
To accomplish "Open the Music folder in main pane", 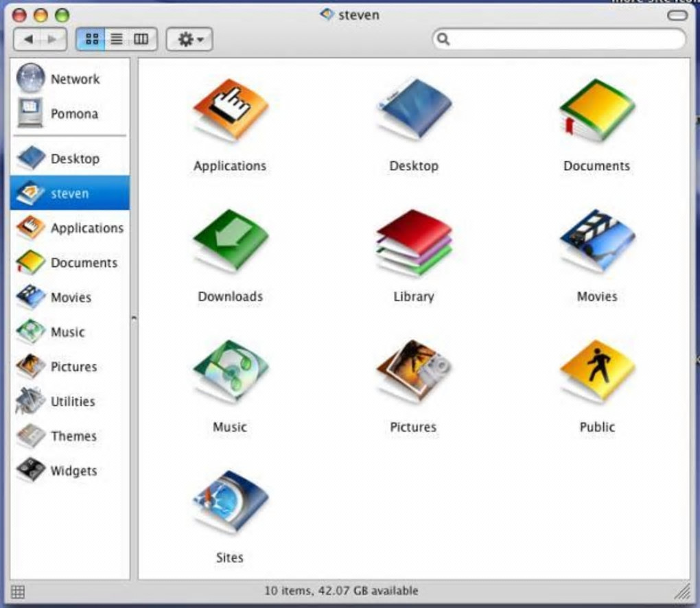I will (230, 372).
